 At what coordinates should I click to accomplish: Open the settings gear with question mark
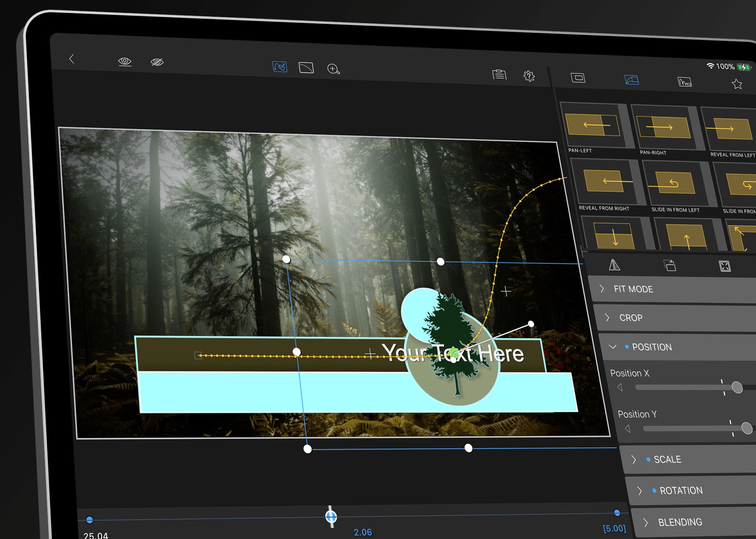529,76
